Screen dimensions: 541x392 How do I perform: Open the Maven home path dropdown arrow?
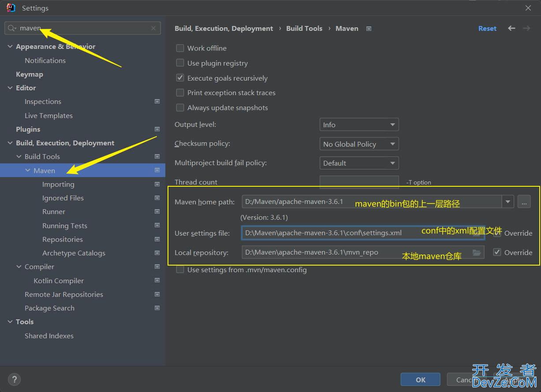(x=508, y=202)
